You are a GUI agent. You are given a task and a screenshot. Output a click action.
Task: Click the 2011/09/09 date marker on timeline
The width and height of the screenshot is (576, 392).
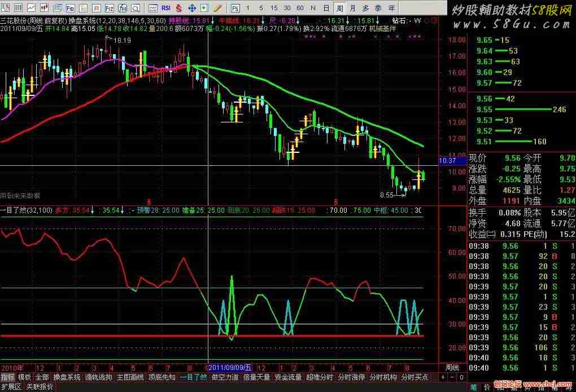click(231, 367)
